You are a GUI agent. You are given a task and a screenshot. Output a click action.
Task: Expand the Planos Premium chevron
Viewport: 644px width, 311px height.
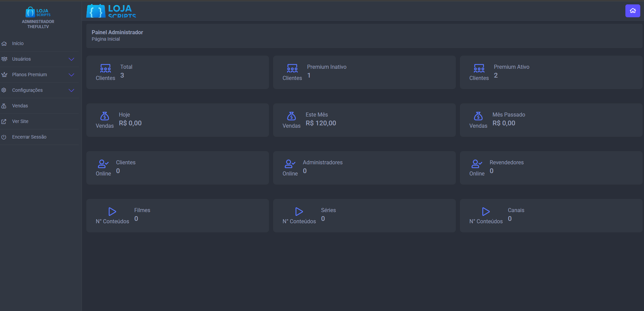point(71,75)
